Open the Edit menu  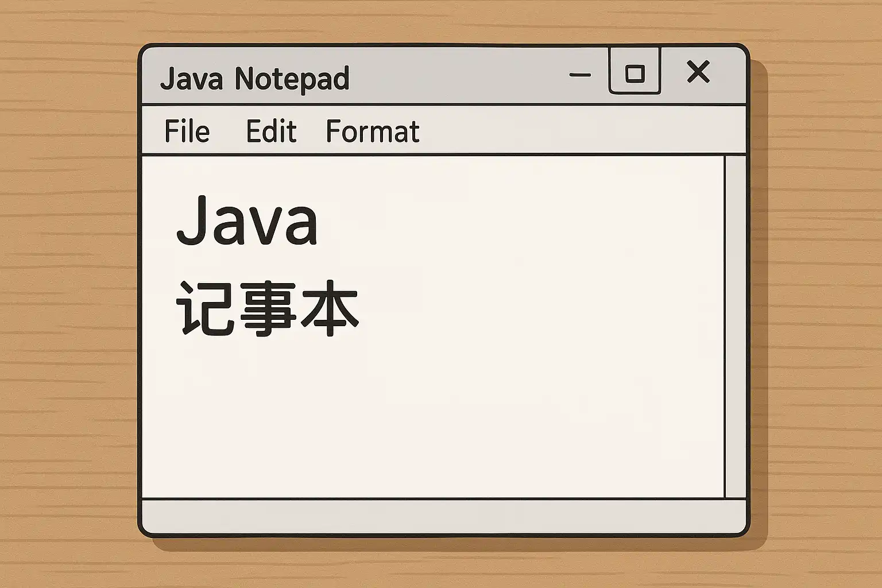pos(271,131)
